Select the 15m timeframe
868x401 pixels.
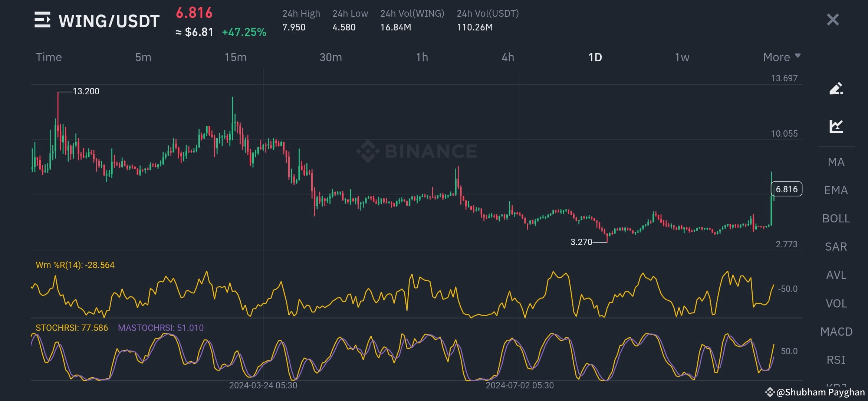(236, 57)
